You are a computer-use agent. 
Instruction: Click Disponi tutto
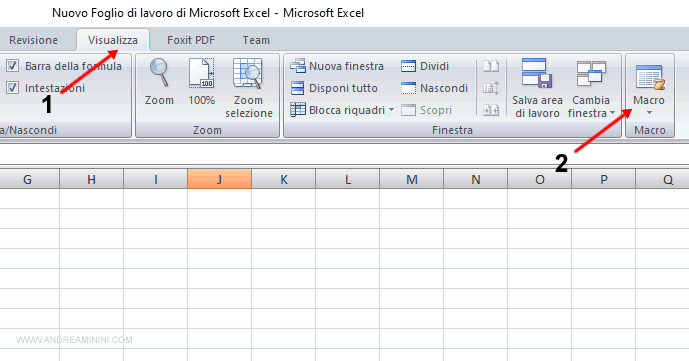click(334, 88)
